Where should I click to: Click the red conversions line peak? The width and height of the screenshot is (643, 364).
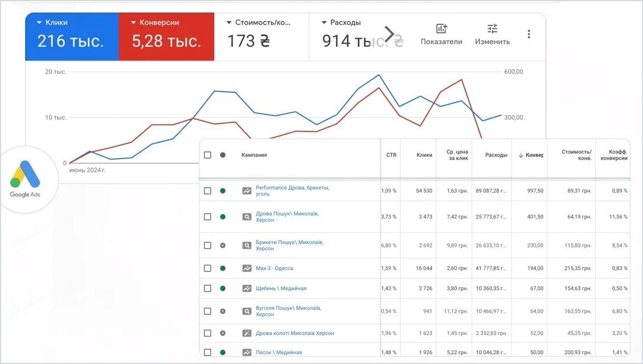[462, 80]
